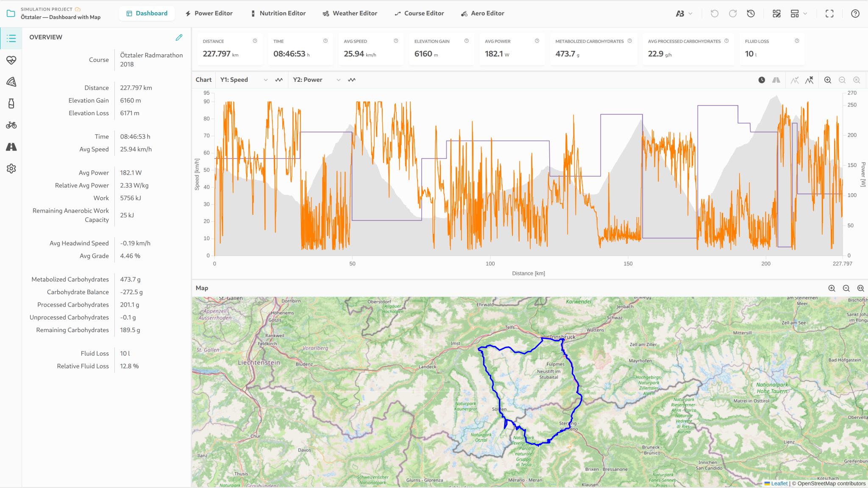The width and height of the screenshot is (868, 488).
Task: Click the disabled Undo arrow icon
Action: 715,14
